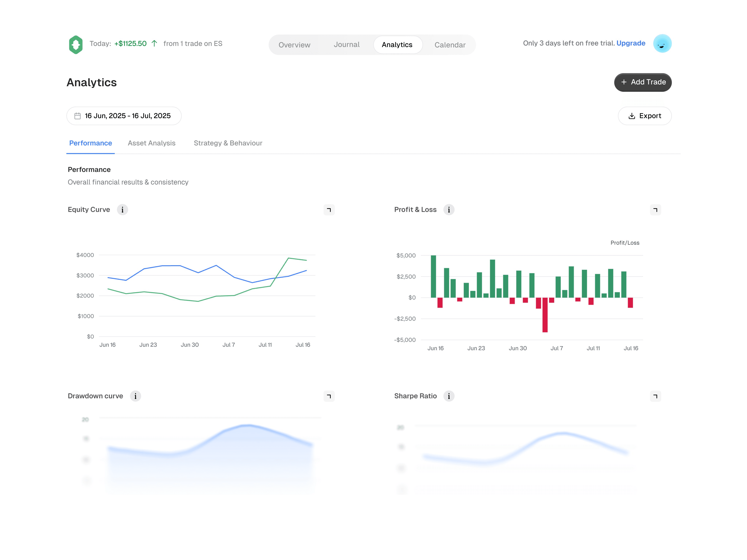The width and height of the screenshot is (747, 560).
Task: Switch to the Journal tab
Action: click(347, 44)
